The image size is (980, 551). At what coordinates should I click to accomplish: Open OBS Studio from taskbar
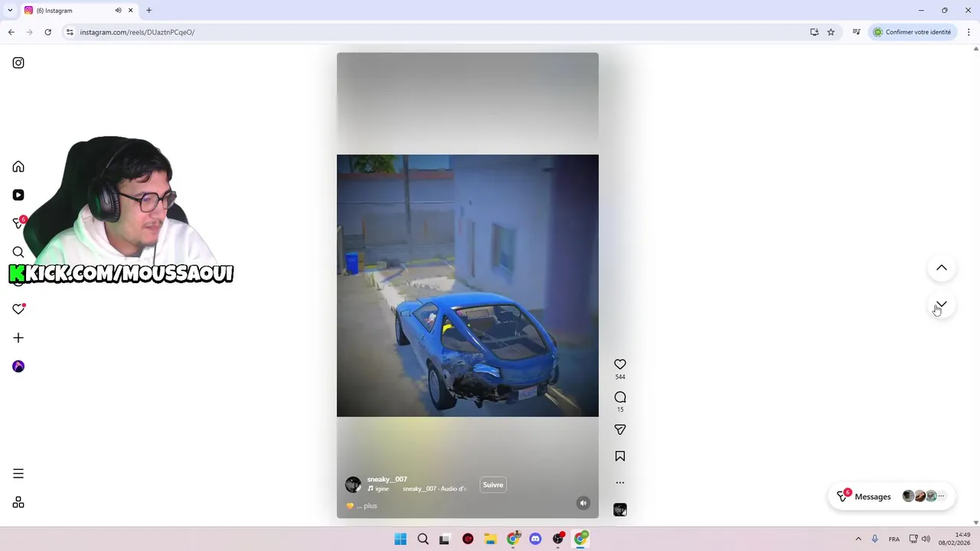(557, 540)
